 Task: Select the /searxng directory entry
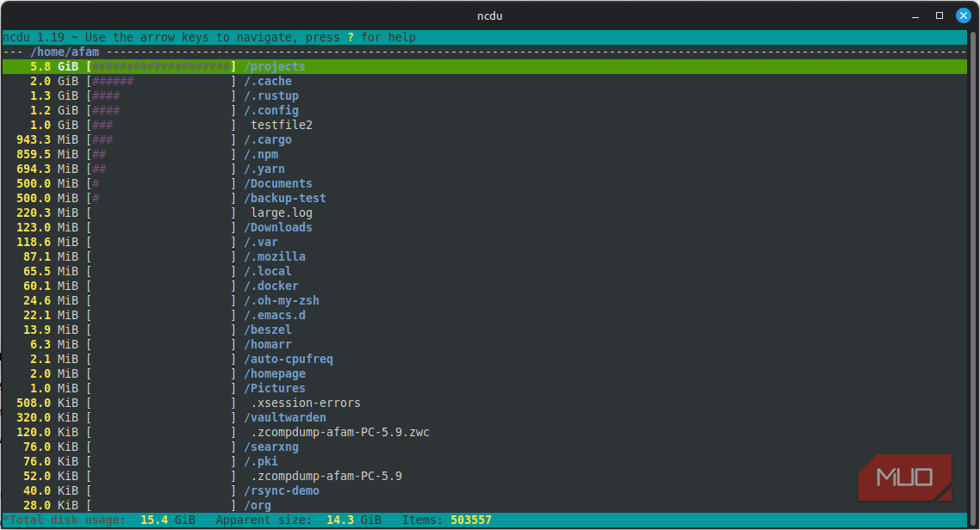click(271, 447)
